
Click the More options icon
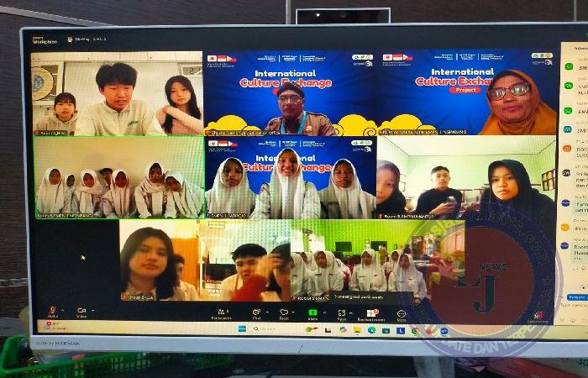(x=401, y=313)
